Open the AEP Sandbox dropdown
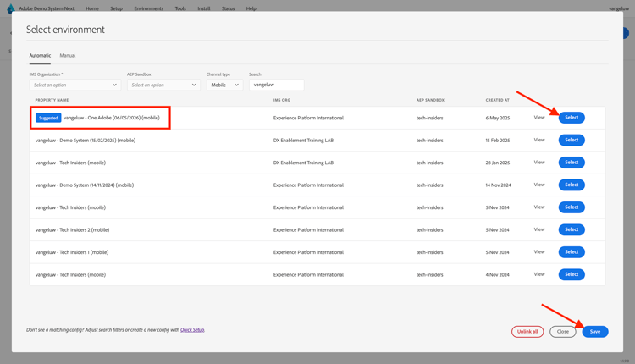The height and width of the screenshot is (364, 635). [163, 85]
